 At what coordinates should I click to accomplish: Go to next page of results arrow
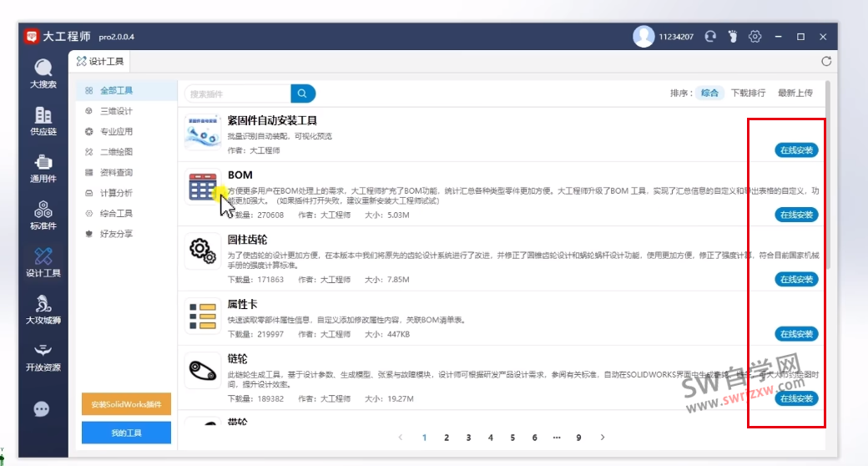pyautogui.click(x=603, y=437)
